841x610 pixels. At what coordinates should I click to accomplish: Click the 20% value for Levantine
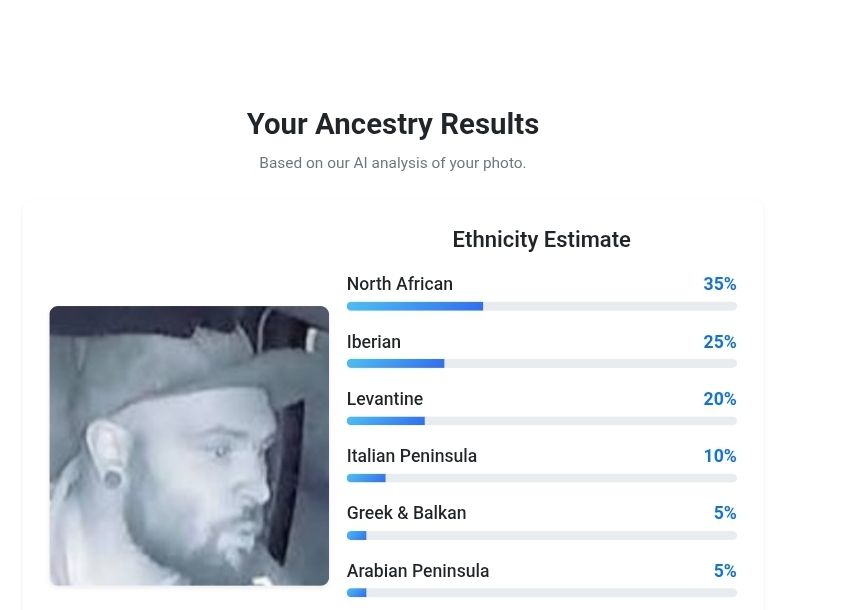click(x=720, y=399)
